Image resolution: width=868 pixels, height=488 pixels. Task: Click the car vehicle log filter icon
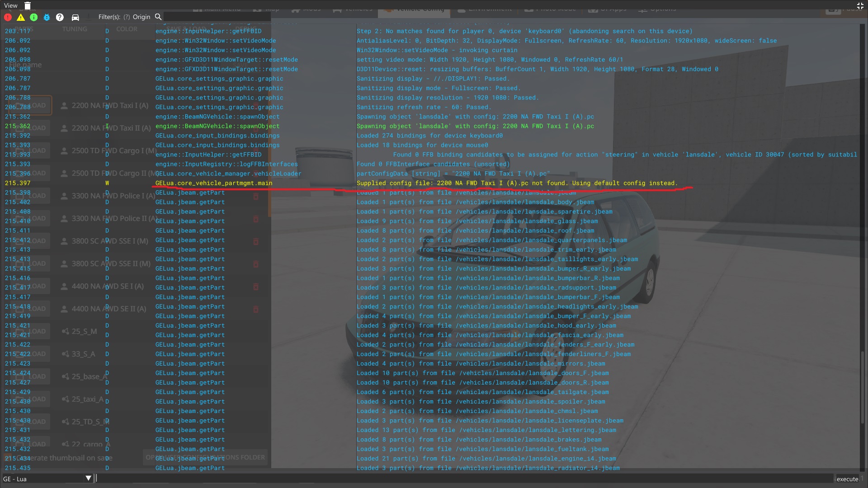(75, 17)
